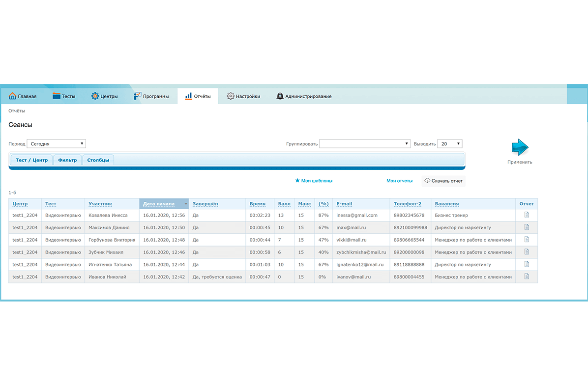Click email inessa@gmail.com
This screenshot has width=588, height=385.
357,216
